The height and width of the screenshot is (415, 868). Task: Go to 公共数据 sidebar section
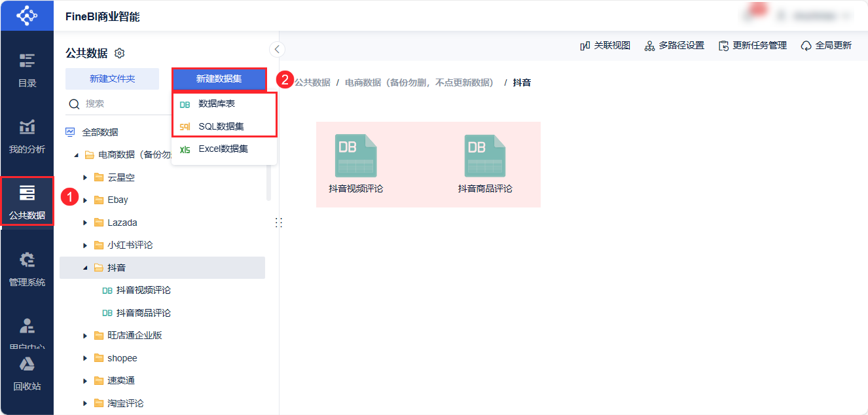[x=27, y=202]
